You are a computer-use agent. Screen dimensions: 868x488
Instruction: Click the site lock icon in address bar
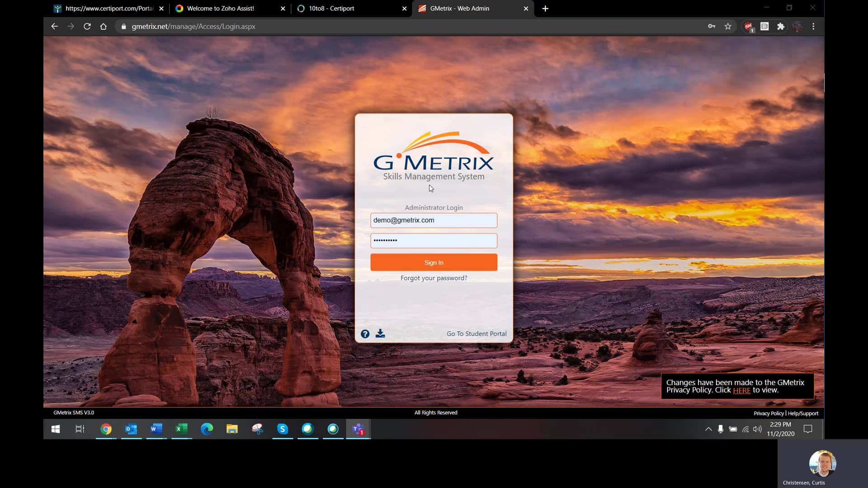(123, 27)
